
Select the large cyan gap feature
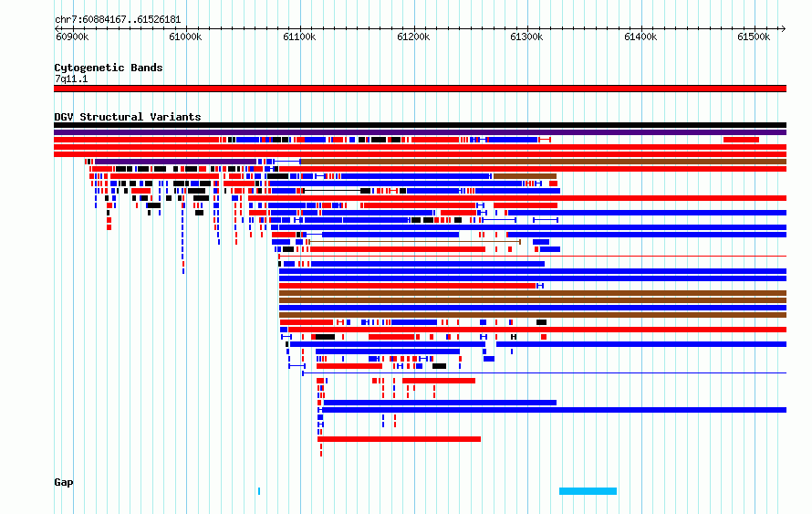click(588, 491)
